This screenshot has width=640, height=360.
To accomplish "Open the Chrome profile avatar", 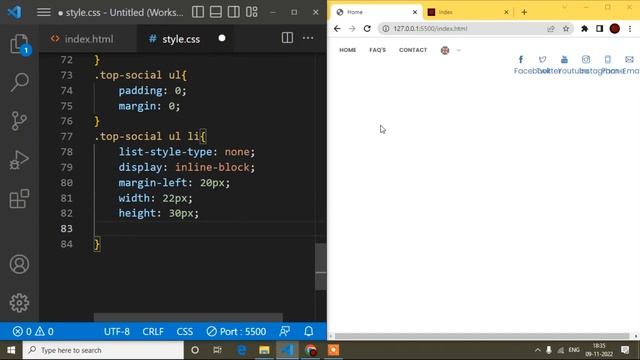I will click(x=615, y=29).
